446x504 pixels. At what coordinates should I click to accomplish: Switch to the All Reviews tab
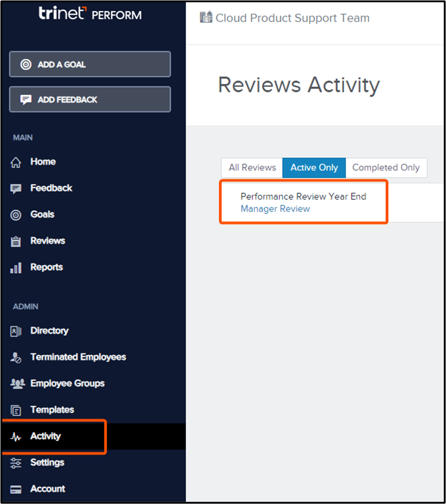point(252,168)
